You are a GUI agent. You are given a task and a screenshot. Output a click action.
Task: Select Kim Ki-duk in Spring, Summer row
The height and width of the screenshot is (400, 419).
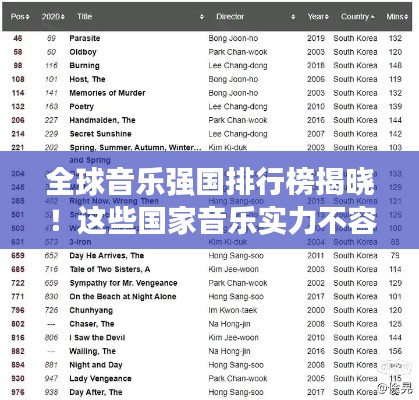(228, 147)
